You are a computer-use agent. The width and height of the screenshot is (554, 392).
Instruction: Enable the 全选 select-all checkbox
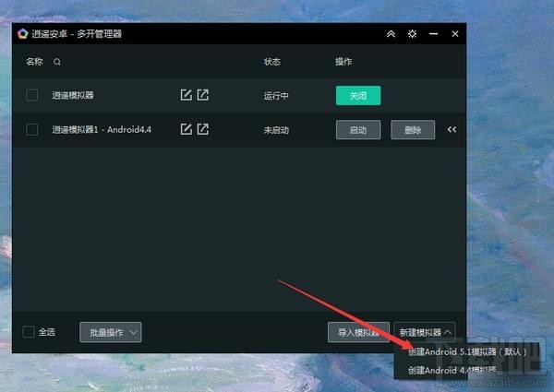(29, 332)
